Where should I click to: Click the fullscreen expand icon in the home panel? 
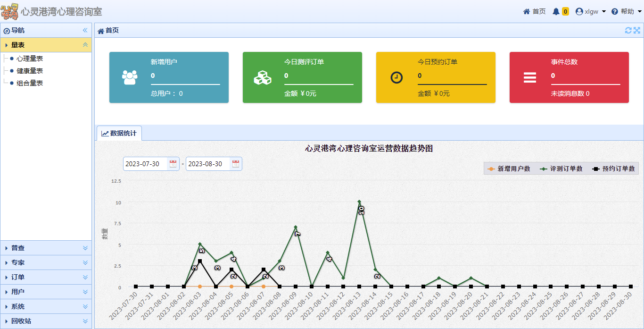(637, 30)
